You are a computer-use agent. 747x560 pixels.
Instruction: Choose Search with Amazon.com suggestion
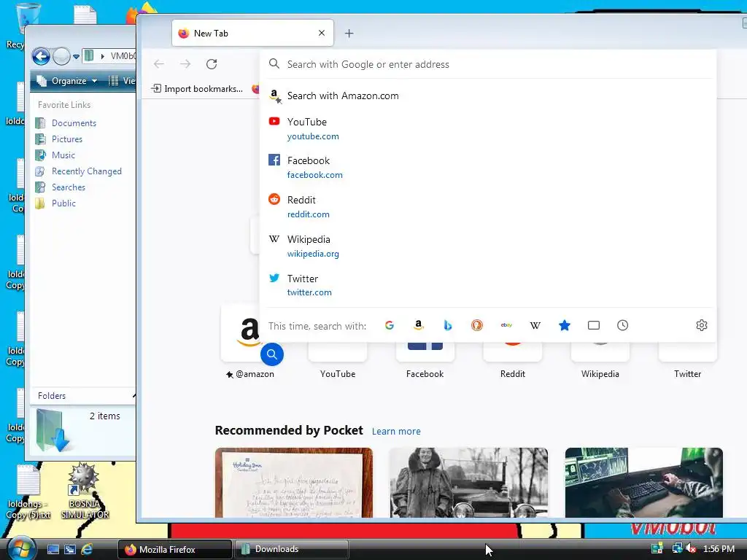pyautogui.click(x=488, y=96)
